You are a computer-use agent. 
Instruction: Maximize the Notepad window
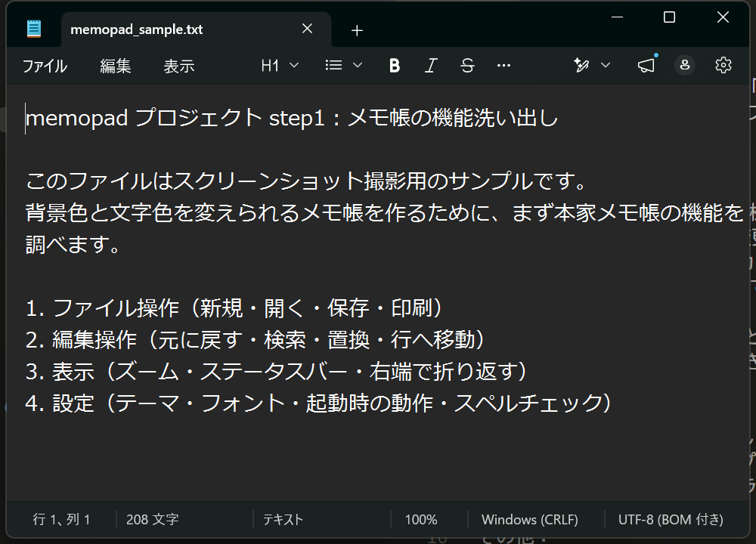point(669,17)
